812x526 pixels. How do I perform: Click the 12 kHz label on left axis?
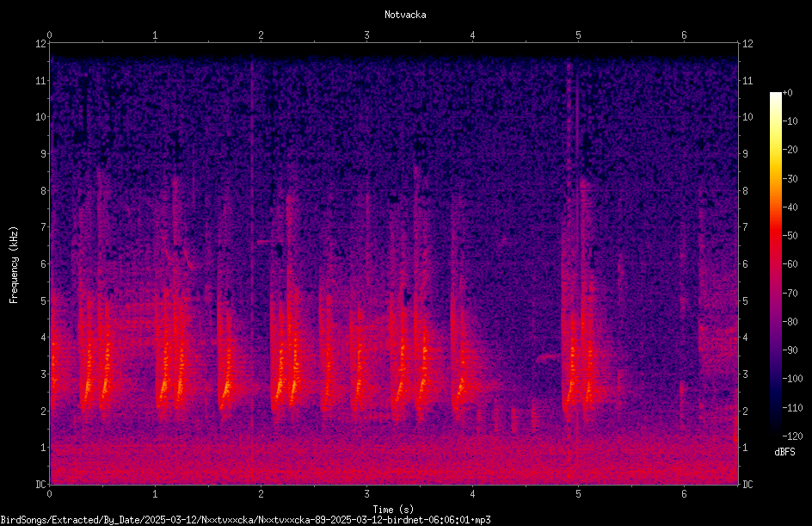pos(41,44)
